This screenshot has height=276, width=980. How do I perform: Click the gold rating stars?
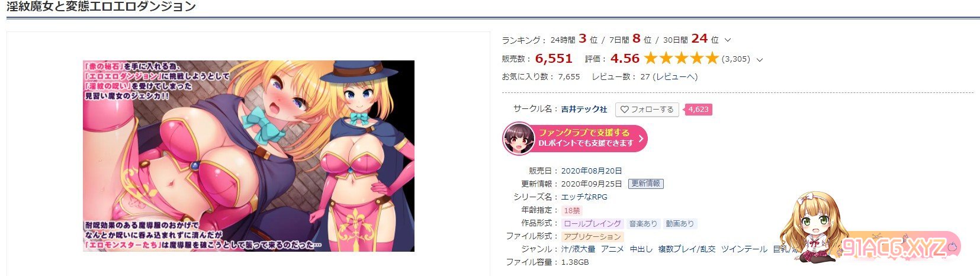coord(681,58)
